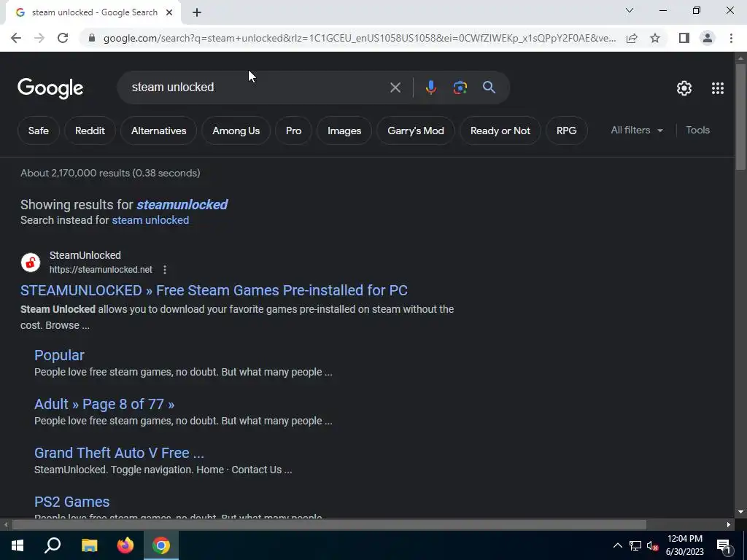747x560 pixels.
Task: Select the Ready or Not filter chip
Action: [x=500, y=131]
